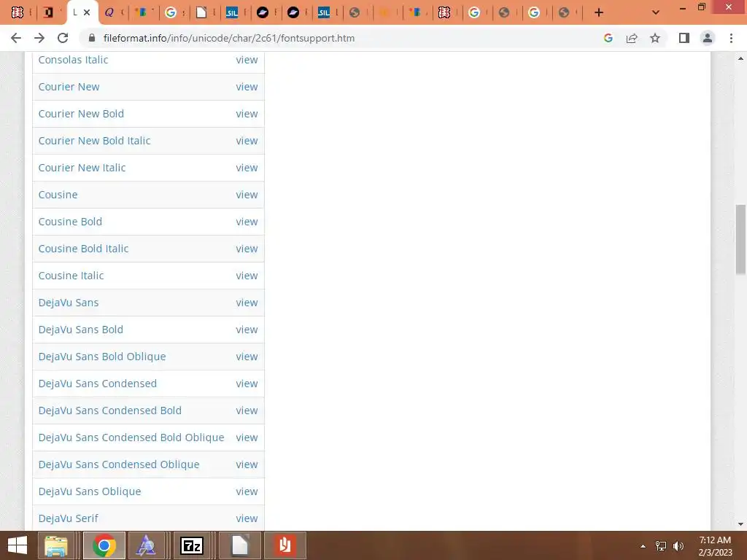This screenshot has height=560, width=747.
Task: Open the DejaVu Sans Bold font link
Action: [81, 330]
